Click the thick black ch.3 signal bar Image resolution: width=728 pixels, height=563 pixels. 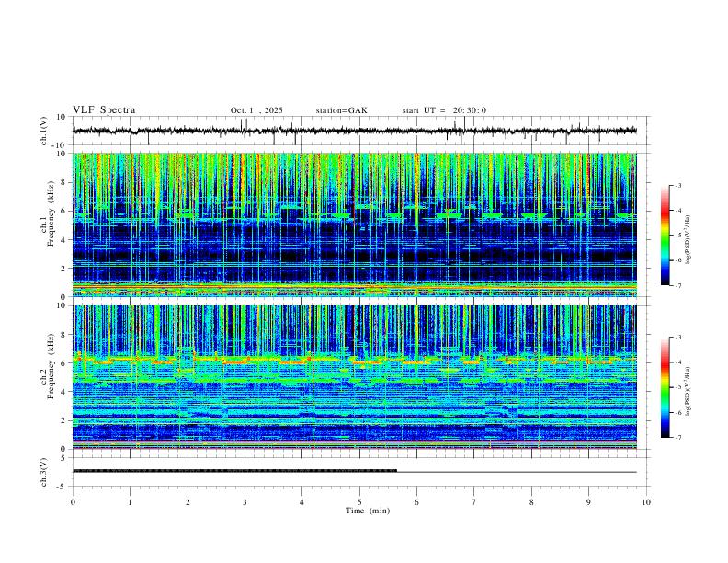click(234, 471)
